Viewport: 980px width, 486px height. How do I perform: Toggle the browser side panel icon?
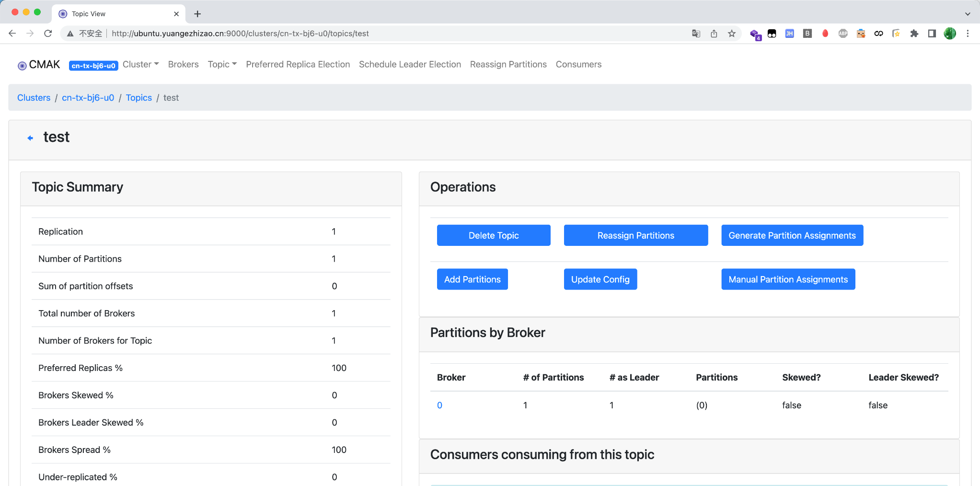point(932,34)
